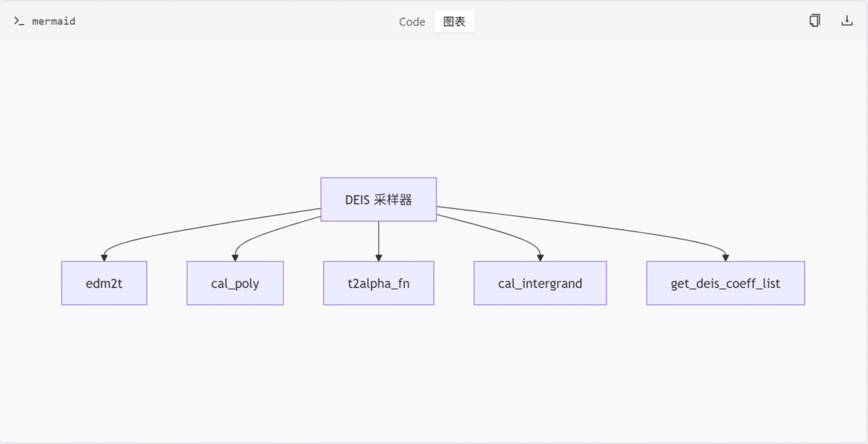Select the cal_poly node

click(x=235, y=283)
